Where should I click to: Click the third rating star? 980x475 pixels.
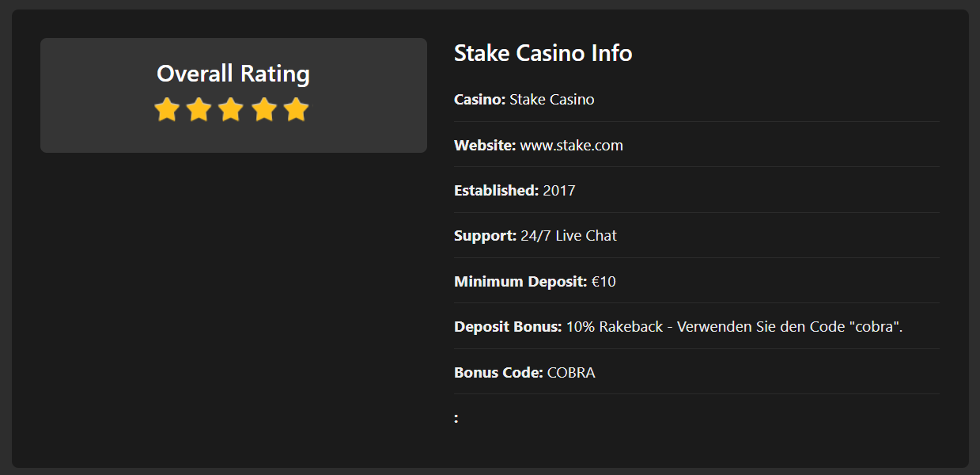[231, 109]
